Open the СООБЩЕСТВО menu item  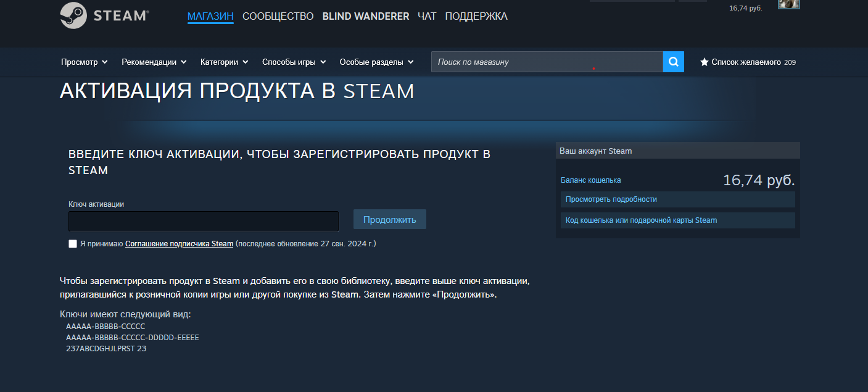[x=278, y=17]
